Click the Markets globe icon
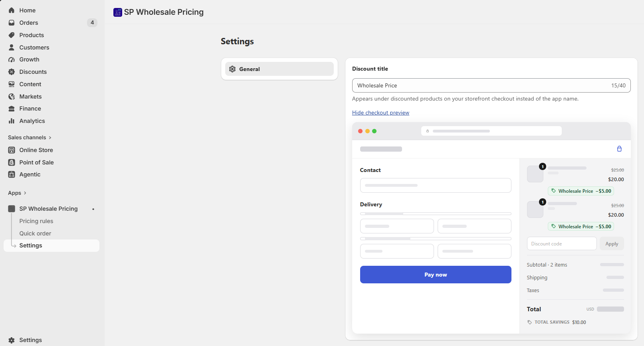644x346 pixels. [12, 97]
